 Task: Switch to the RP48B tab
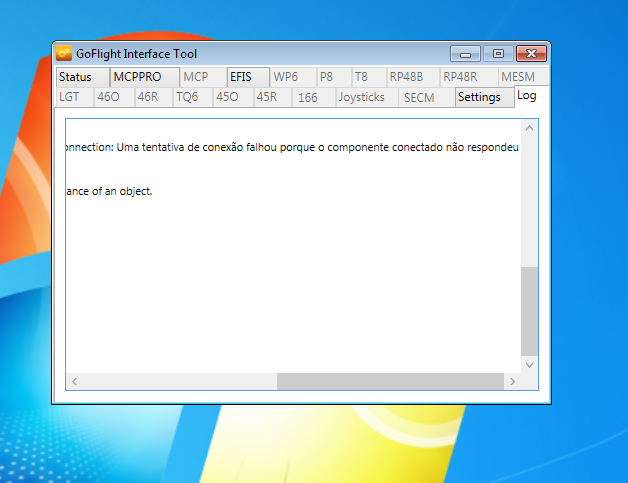coord(407,77)
